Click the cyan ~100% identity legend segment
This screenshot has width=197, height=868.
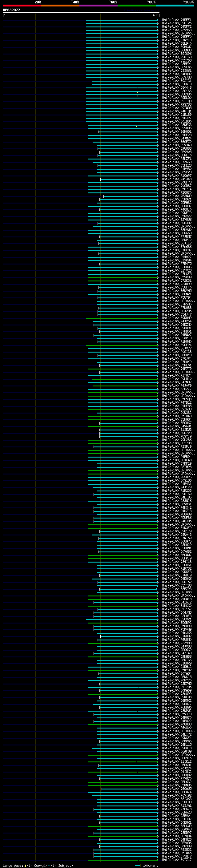click(x=175, y=6)
